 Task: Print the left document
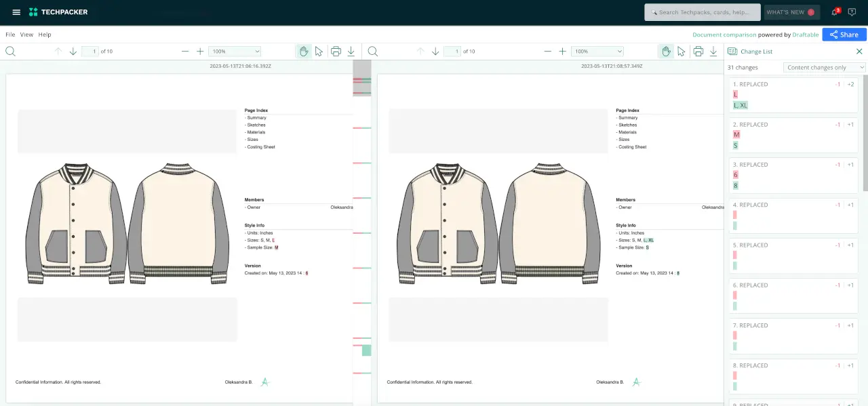point(335,52)
